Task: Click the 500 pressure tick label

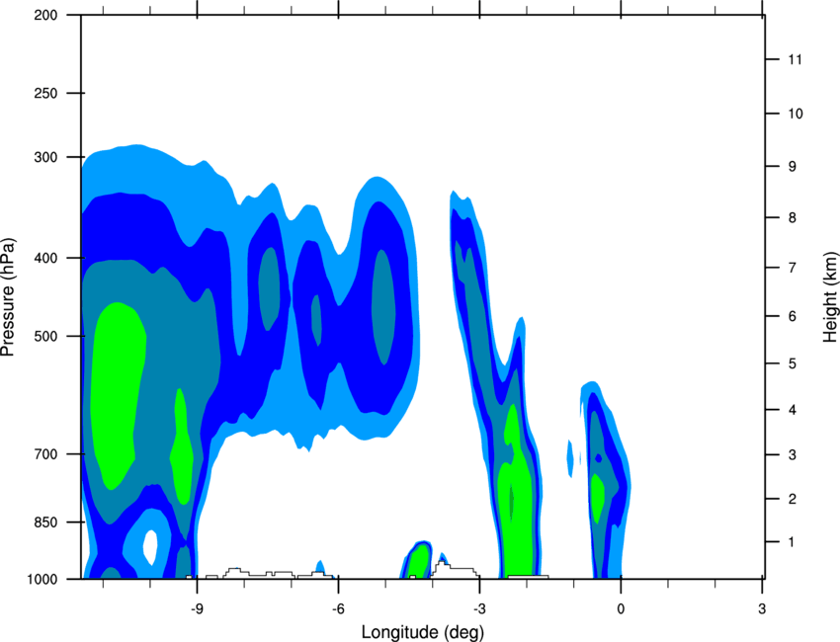Action: [x=45, y=336]
